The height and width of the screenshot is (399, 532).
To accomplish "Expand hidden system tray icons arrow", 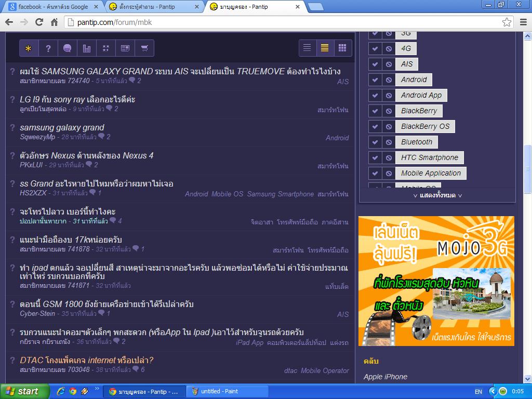I will pos(493,391).
